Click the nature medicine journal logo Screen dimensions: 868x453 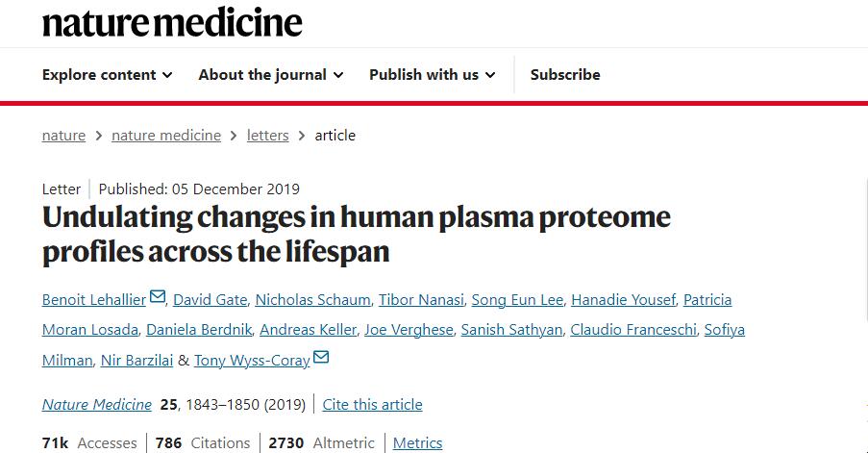click(x=172, y=21)
